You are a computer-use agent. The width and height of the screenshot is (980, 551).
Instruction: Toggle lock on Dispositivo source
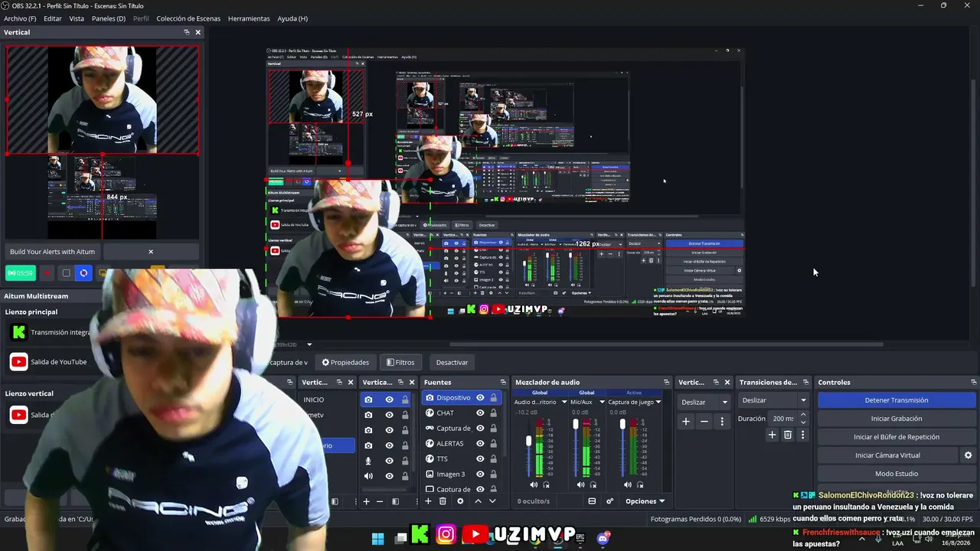(494, 398)
